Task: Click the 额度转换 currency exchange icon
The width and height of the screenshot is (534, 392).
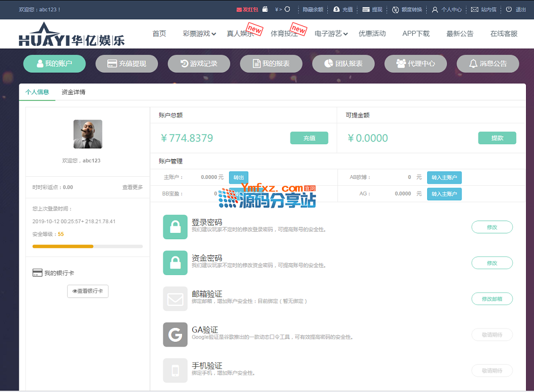Action: pos(395,9)
